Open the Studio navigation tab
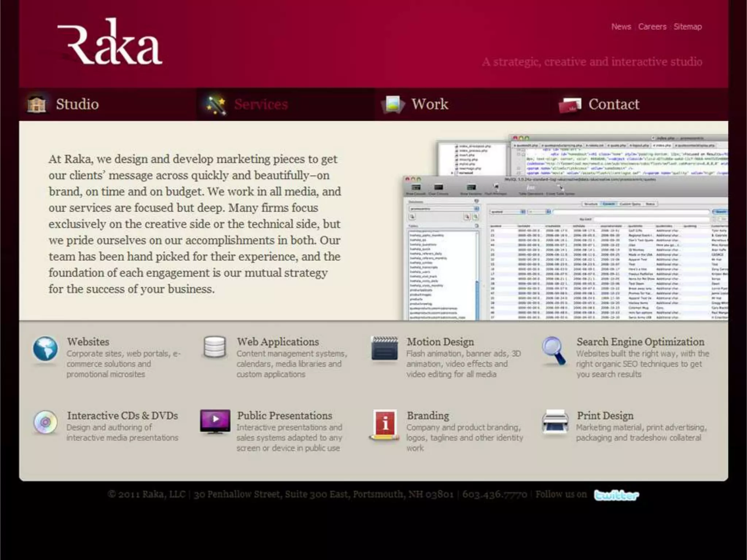This screenshot has width=747, height=560. [77, 104]
